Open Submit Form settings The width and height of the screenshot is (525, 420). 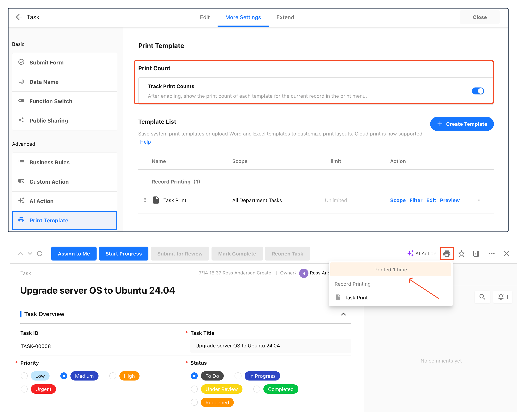[x=64, y=62]
